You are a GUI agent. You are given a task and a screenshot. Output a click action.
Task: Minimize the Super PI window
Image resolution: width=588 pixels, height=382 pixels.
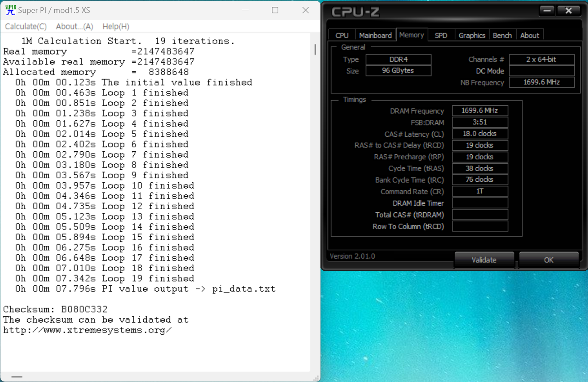pos(245,10)
